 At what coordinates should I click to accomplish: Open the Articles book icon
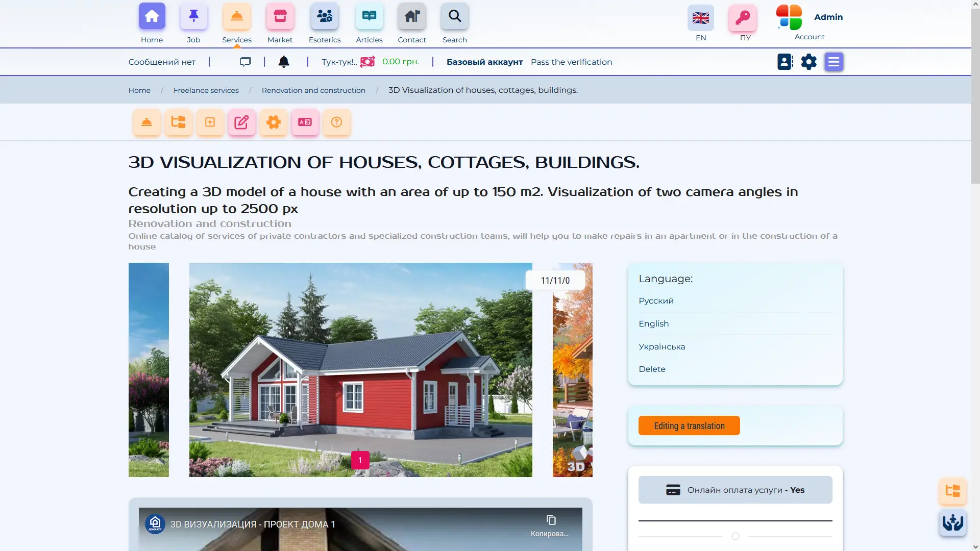coord(369,16)
